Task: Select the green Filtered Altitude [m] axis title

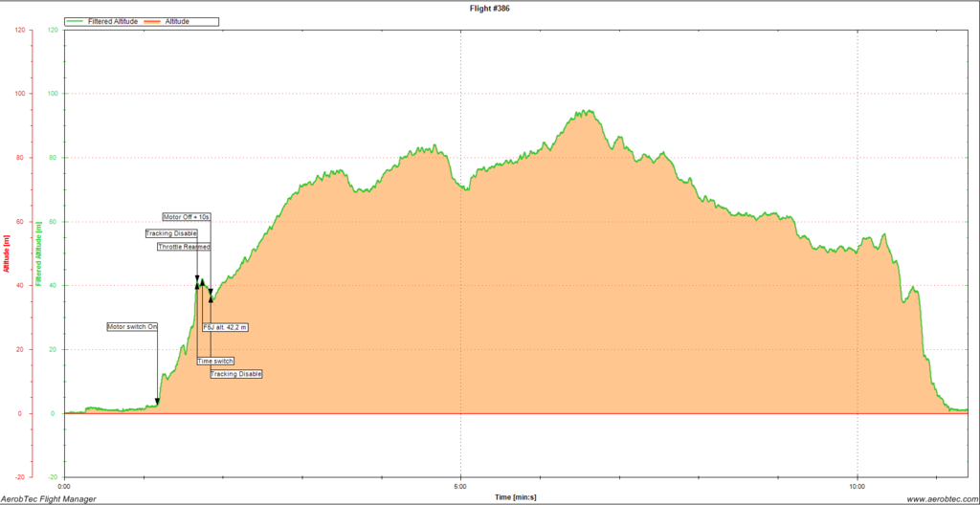Action: (39, 253)
